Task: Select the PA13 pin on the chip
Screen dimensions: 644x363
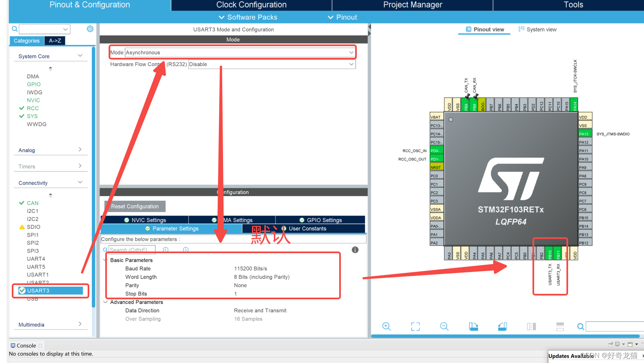Action: (585, 134)
